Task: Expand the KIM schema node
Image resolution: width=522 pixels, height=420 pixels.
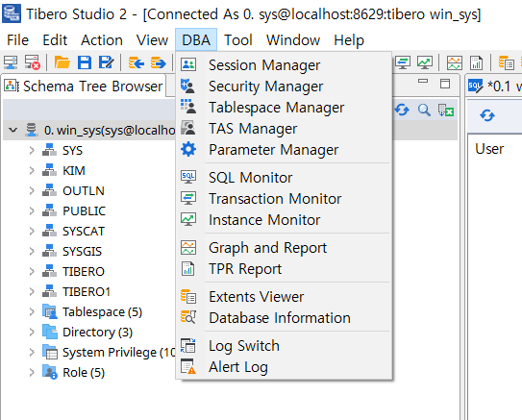Action: tap(32, 171)
